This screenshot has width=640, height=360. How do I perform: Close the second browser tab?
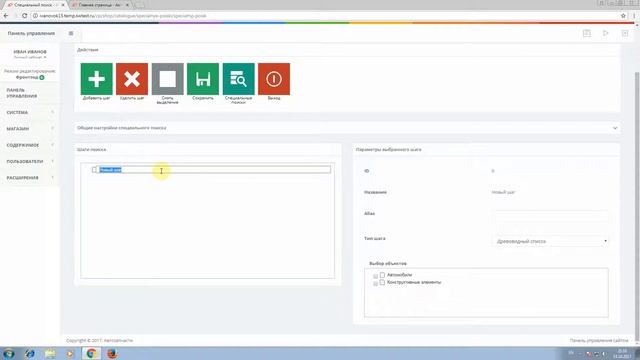pos(127,5)
